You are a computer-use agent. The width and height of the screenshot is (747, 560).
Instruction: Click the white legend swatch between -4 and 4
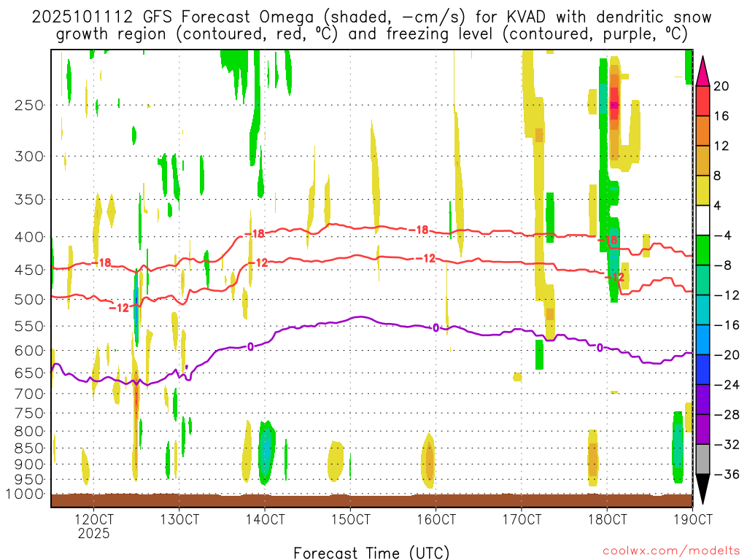pyautogui.click(x=703, y=220)
